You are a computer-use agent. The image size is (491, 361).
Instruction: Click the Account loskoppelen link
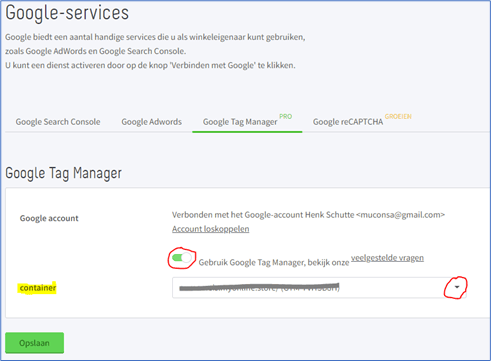[x=210, y=229]
